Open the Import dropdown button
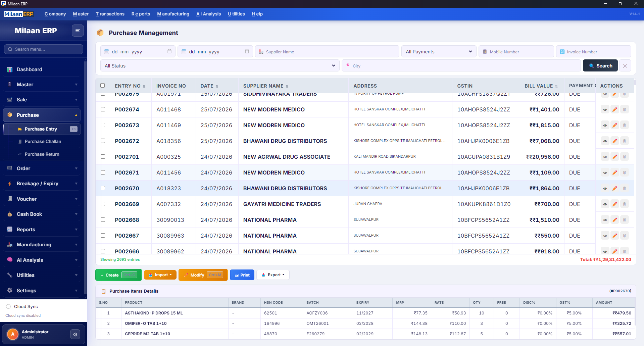 tap(160, 275)
